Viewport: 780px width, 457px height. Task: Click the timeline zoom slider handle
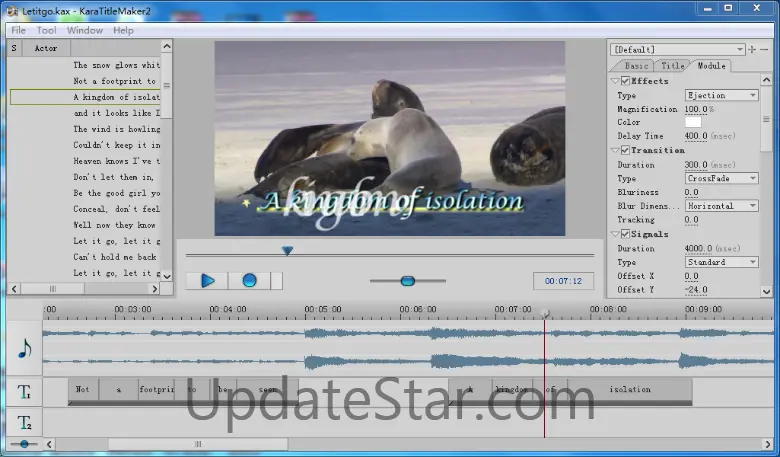[23, 444]
